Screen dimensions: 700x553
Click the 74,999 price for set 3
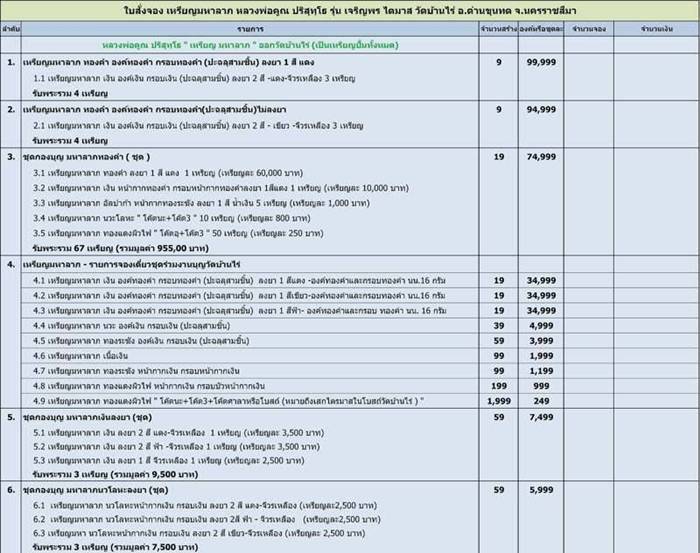point(540,157)
